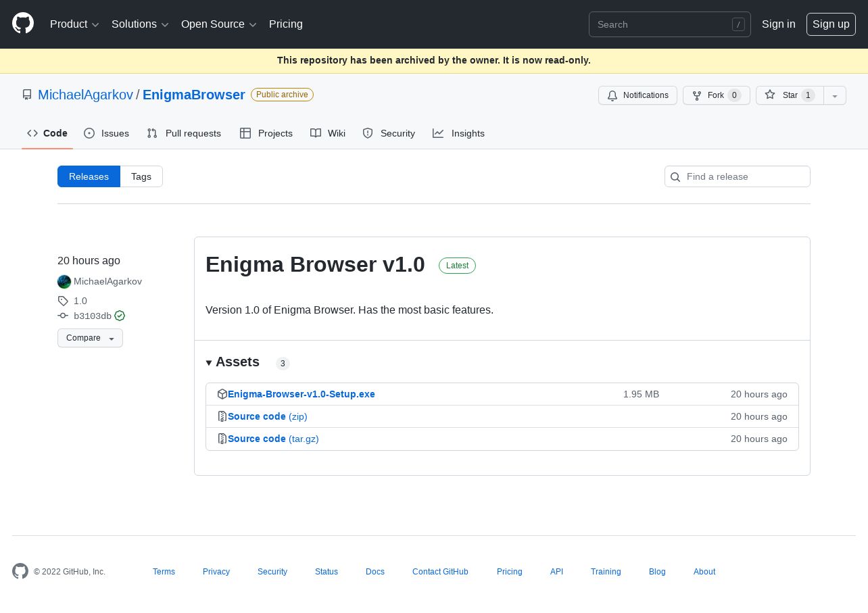Download Enigma-Browser-v1.0-Setup.exe

pos(302,394)
